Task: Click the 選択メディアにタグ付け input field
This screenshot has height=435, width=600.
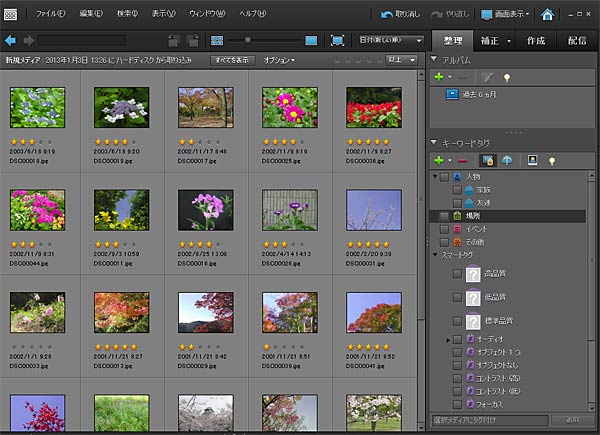Action: 490,420
